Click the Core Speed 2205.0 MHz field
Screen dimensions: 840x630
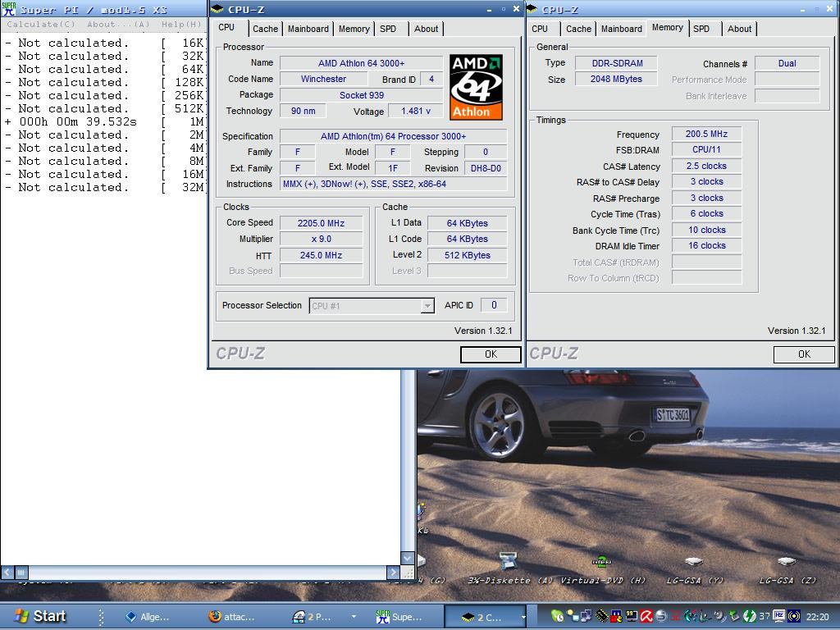(321, 223)
